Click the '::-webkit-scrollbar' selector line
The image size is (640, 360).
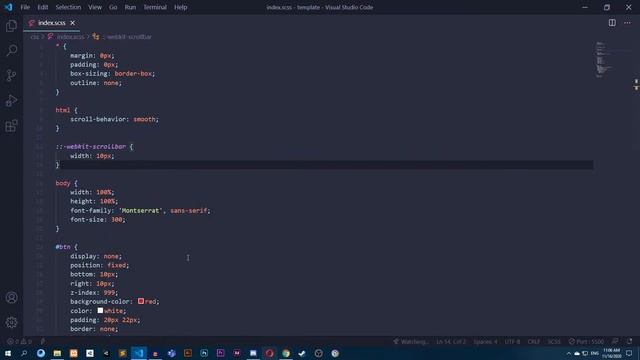[94, 147]
